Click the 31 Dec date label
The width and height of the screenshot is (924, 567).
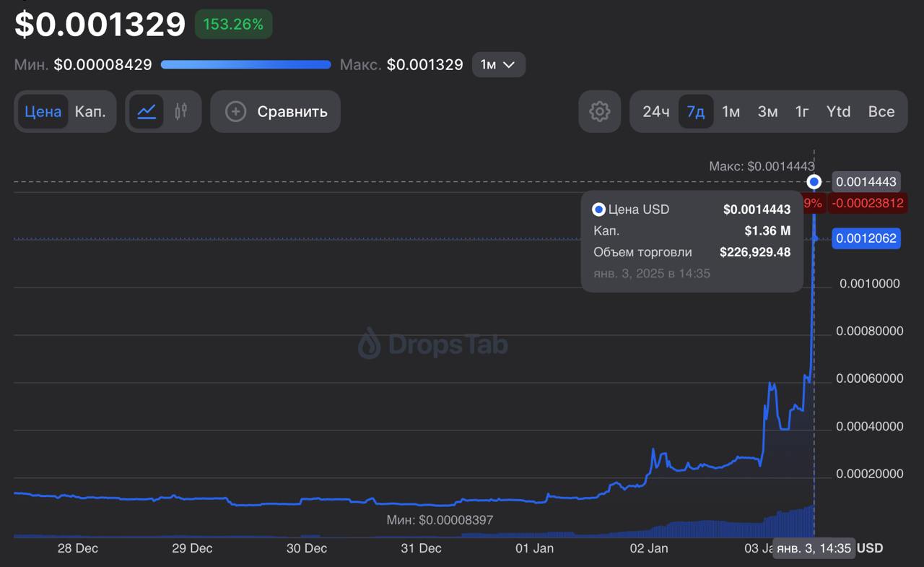pyautogui.click(x=421, y=548)
